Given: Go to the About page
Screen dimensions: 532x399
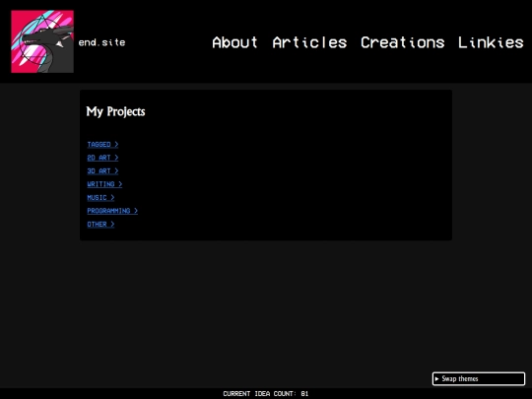Looking at the screenshot, I should pos(234,42).
